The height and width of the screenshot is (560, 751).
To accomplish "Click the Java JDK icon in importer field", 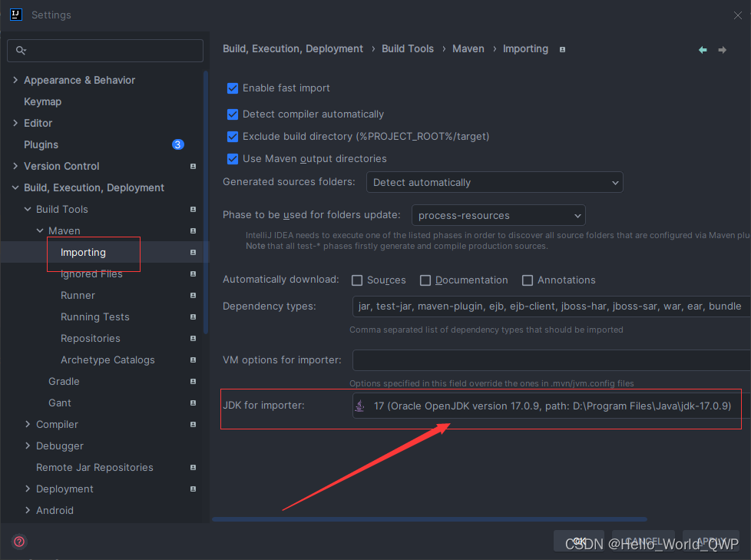I will 359,406.
